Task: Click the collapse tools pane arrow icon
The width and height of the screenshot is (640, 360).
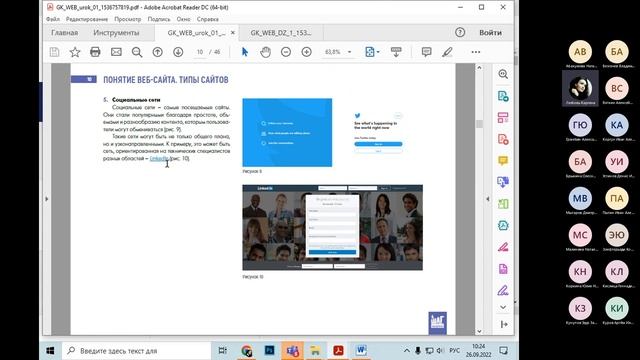Action: [504, 324]
